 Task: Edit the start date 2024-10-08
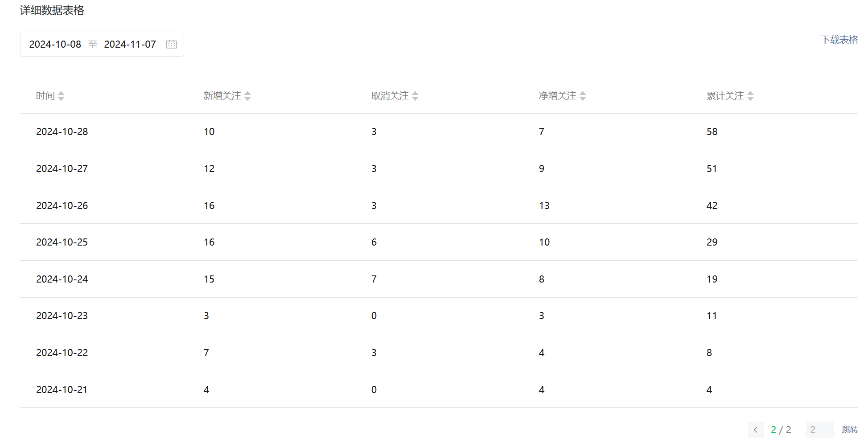tap(55, 44)
